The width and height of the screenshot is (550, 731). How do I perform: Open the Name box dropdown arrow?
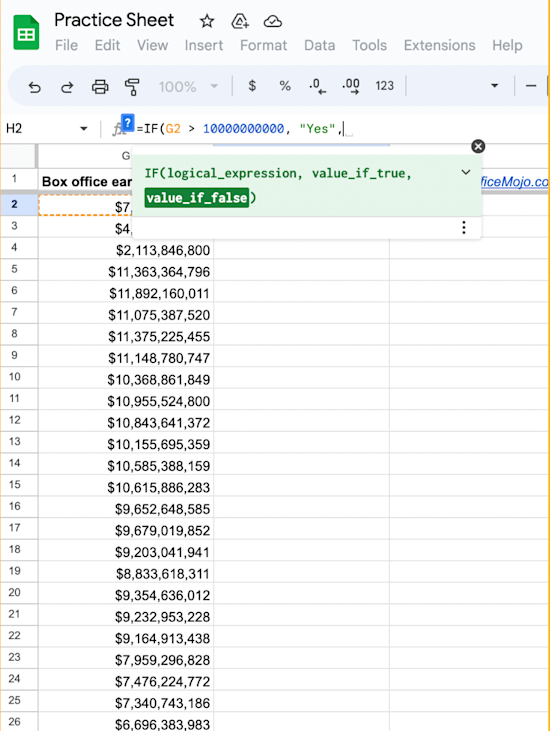(x=84, y=129)
